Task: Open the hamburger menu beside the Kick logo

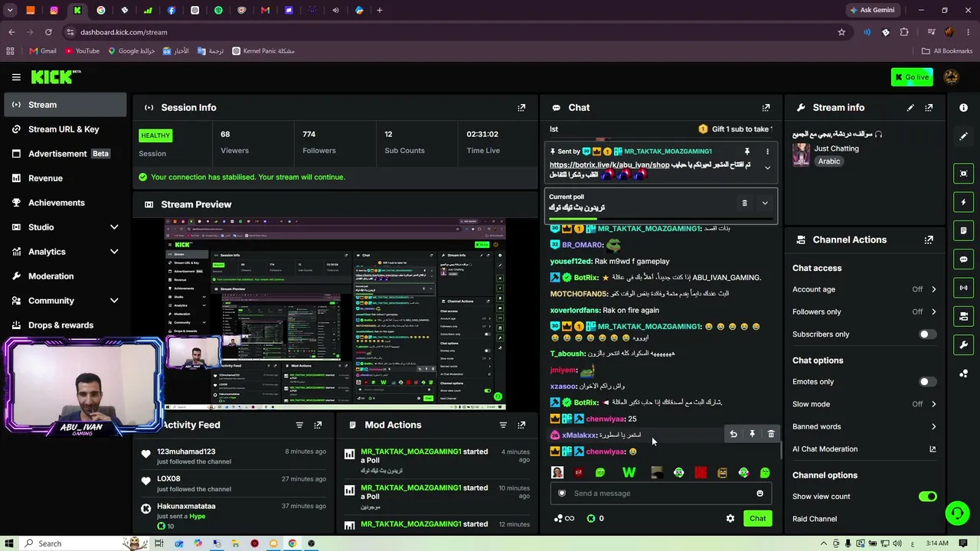Action: [x=16, y=77]
